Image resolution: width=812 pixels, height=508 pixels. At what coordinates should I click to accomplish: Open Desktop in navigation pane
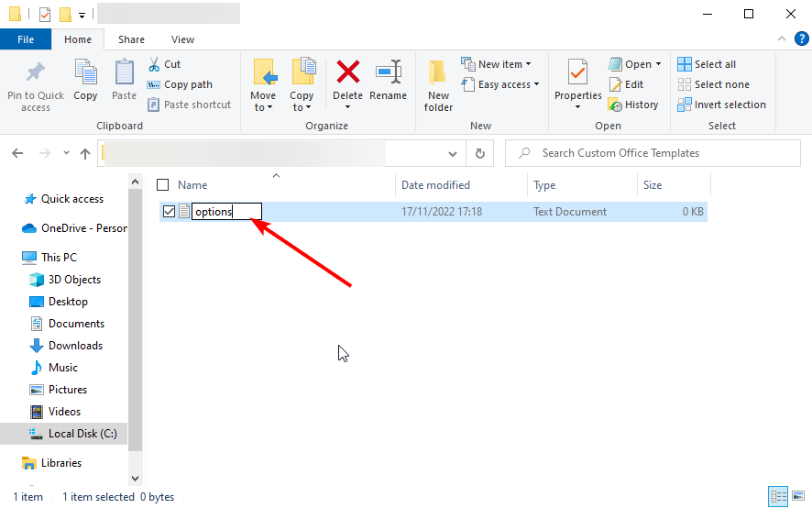point(59,302)
